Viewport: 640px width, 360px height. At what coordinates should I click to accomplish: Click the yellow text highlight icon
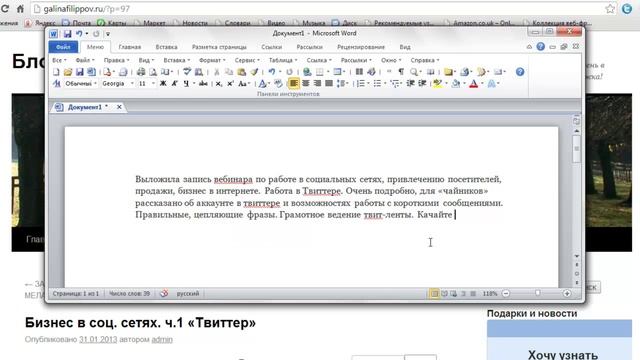click(438, 84)
